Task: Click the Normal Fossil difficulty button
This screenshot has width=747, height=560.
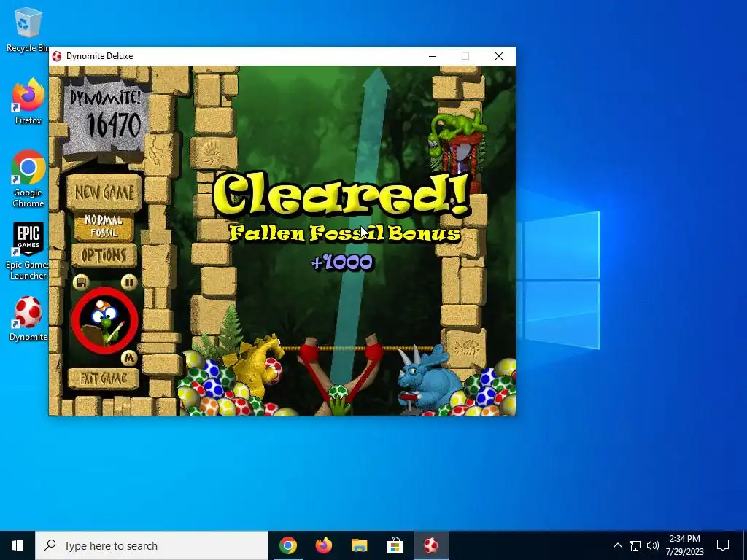Action: coord(104,226)
